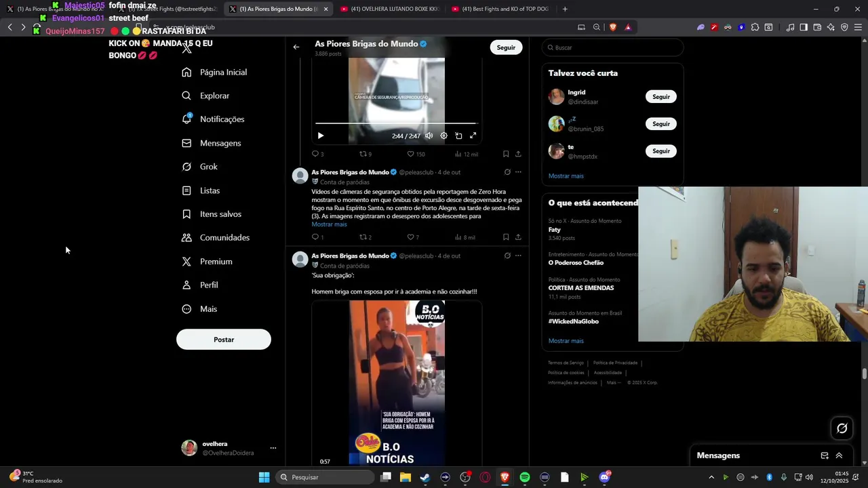Repost the post with 2 reposts

point(365,237)
